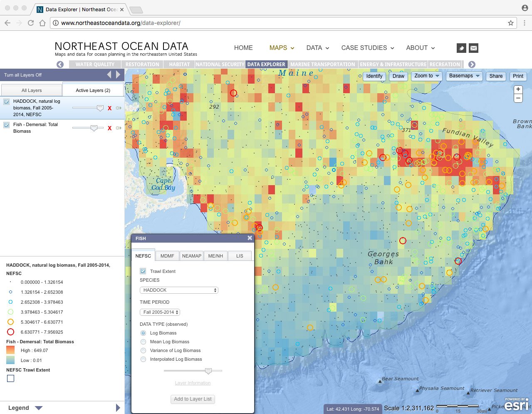
Task: Click Turn all Layers Off
Action: [23, 75]
